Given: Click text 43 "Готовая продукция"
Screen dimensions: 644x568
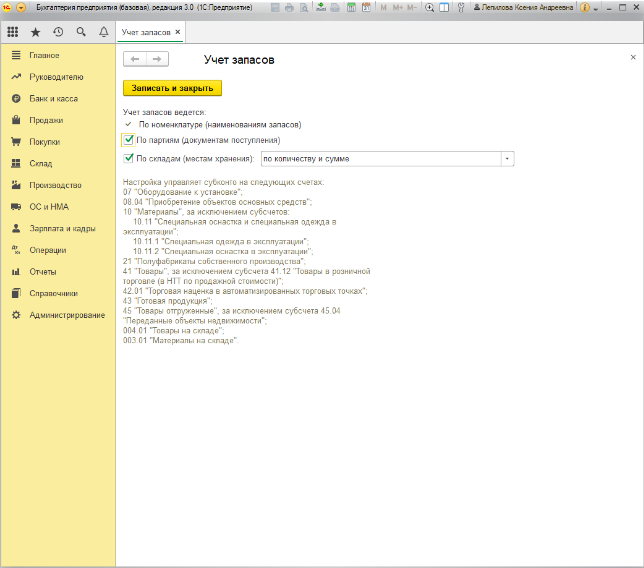Looking at the screenshot, I should (x=167, y=301).
